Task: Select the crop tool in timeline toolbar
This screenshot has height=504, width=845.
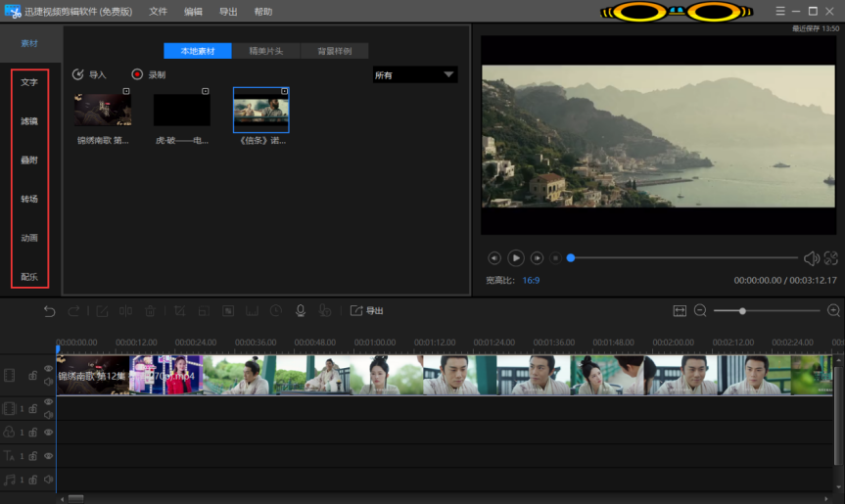Action: 179,311
